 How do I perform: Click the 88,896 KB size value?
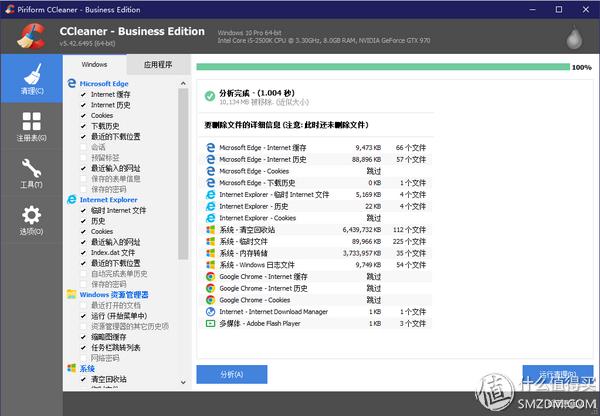(x=366, y=159)
